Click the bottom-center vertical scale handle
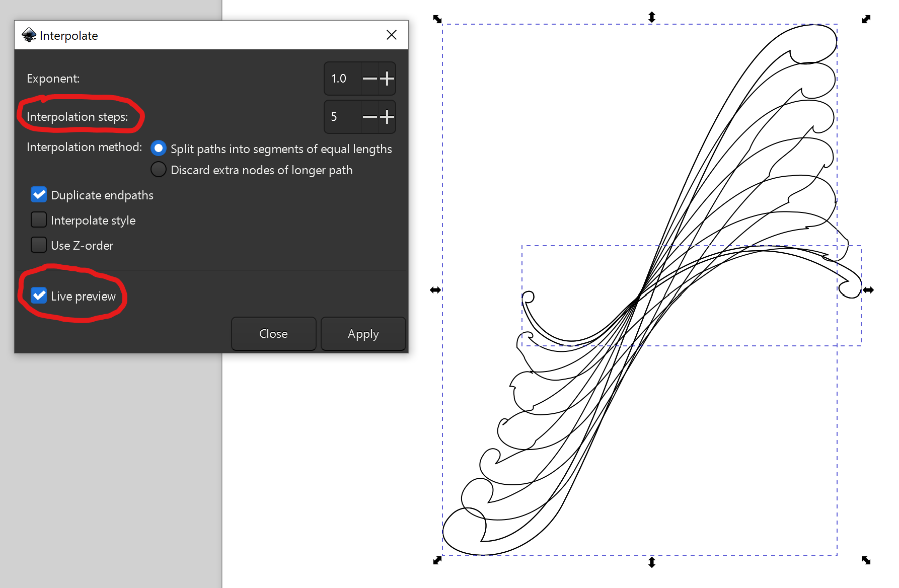Viewport: 899px width, 588px height. coord(652,562)
